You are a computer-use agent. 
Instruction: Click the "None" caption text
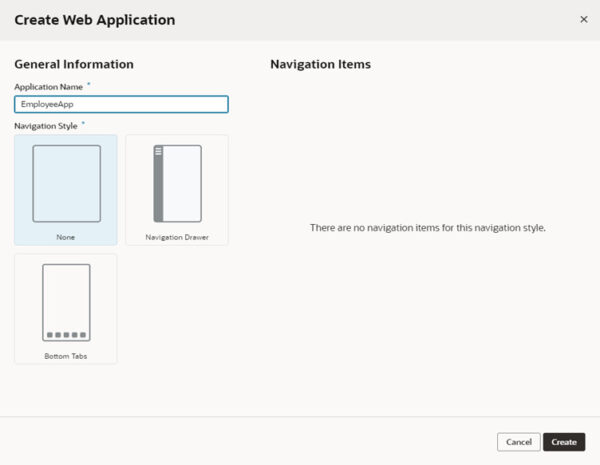coord(66,237)
